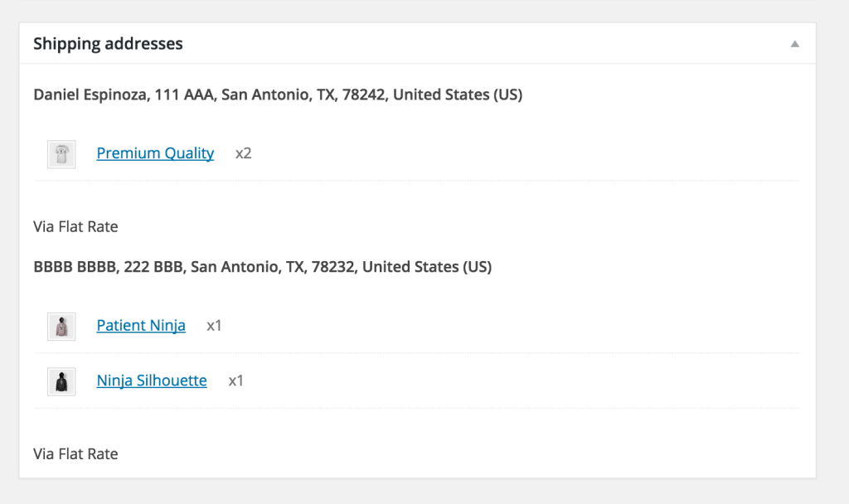Follow the Ninja Silhouette product link
The image size is (849, 504).
click(152, 380)
